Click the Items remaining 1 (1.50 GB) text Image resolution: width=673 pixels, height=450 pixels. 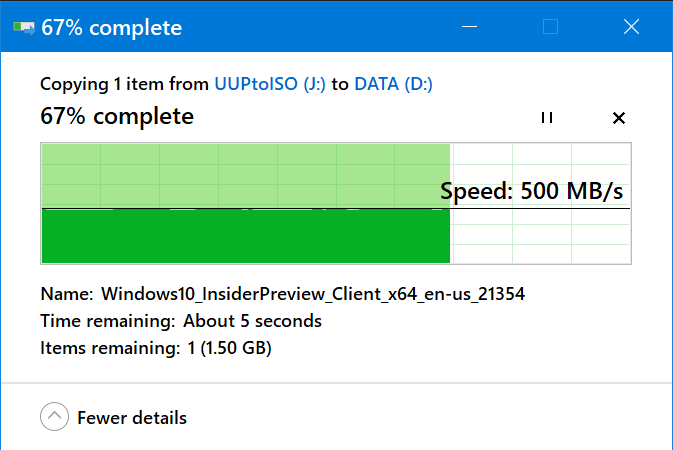pyautogui.click(x=156, y=348)
